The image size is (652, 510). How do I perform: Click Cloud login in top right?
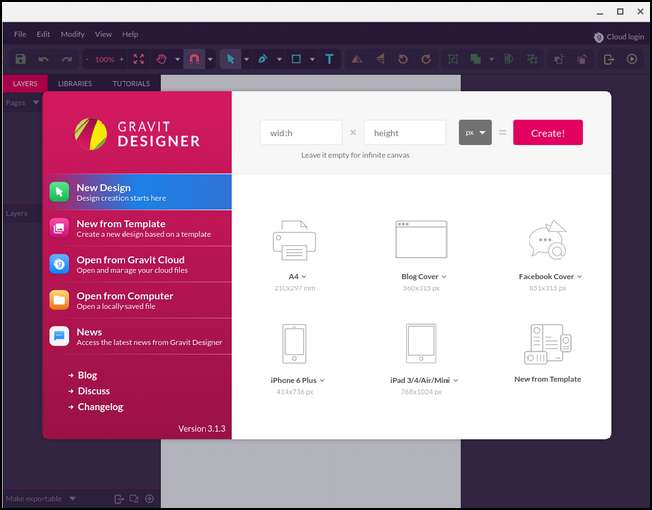pyautogui.click(x=618, y=37)
